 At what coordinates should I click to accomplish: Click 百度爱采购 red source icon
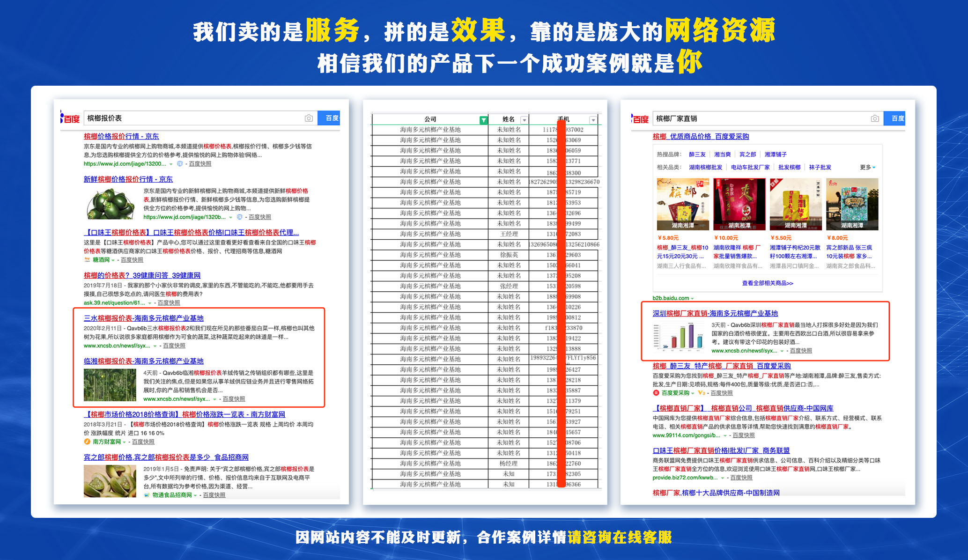(x=656, y=393)
